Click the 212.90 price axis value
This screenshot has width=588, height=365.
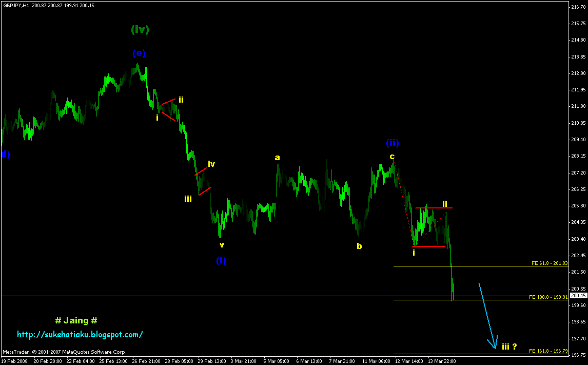(x=578, y=73)
